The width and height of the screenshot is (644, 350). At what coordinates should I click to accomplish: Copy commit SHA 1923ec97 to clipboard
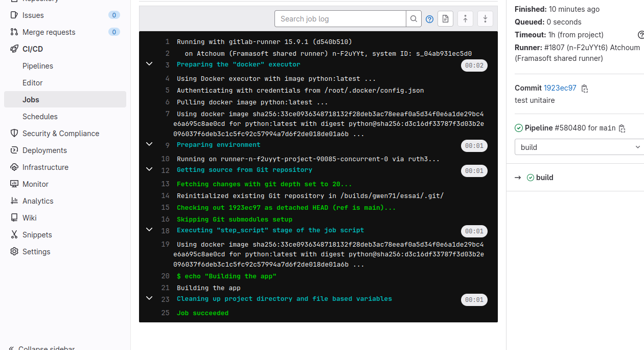585,89
